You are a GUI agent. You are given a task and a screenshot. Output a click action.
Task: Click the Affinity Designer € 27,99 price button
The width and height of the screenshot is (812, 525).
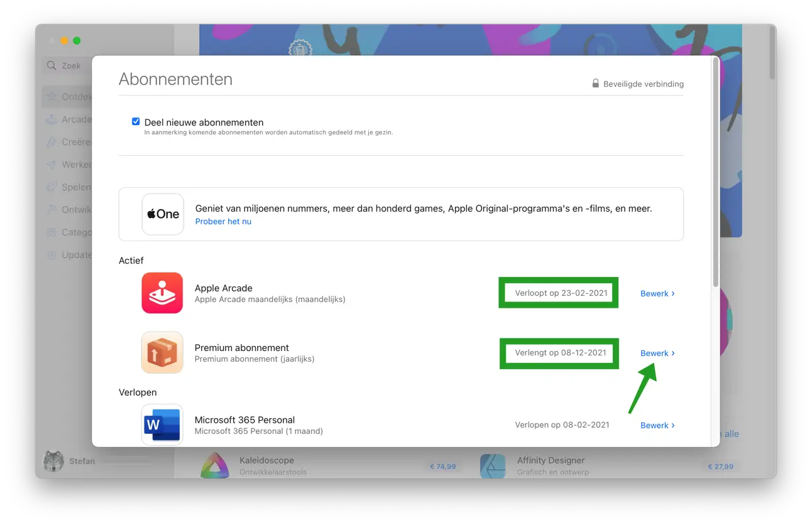click(x=720, y=467)
